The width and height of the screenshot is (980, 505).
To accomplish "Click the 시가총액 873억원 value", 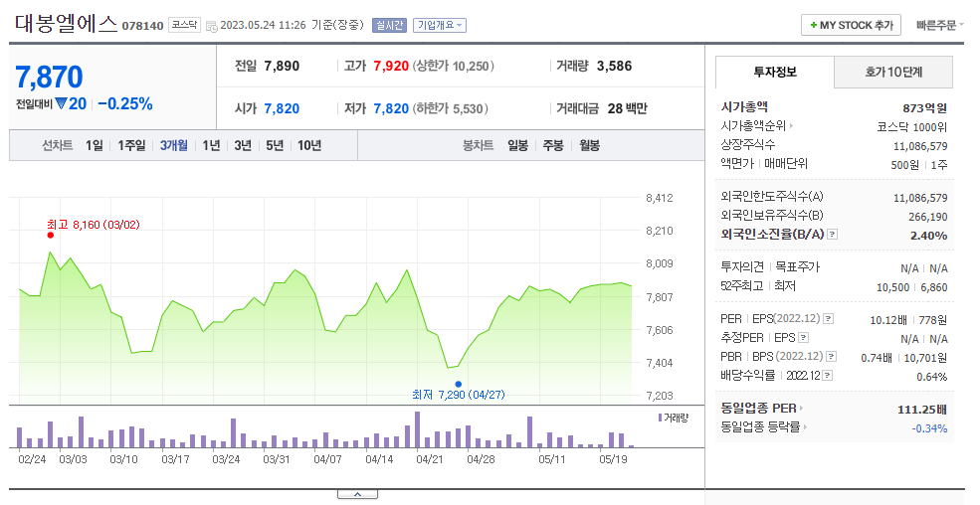I will [x=925, y=108].
